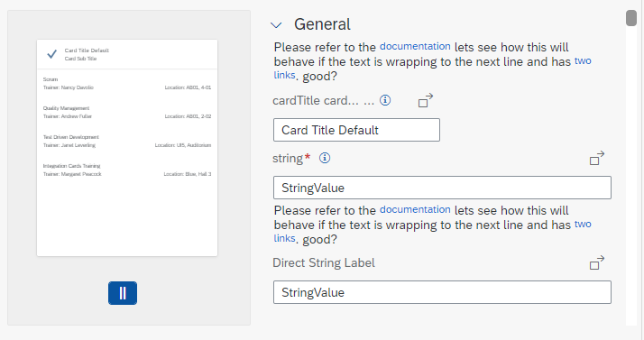The width and height of the screenshot is (644, 340).
Task: Focus the Card Title Default input field
Action: pyautogui.click(x=356, y=130)
